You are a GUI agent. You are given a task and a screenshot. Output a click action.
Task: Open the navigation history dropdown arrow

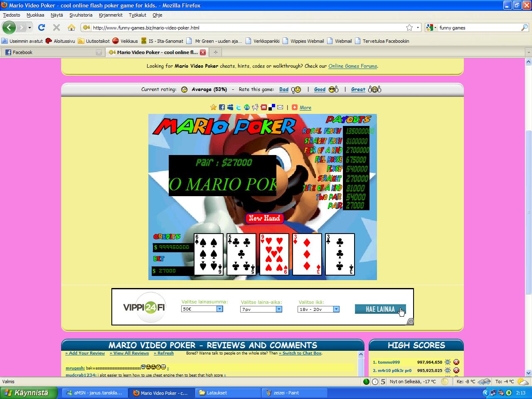[x=30, y=27]
